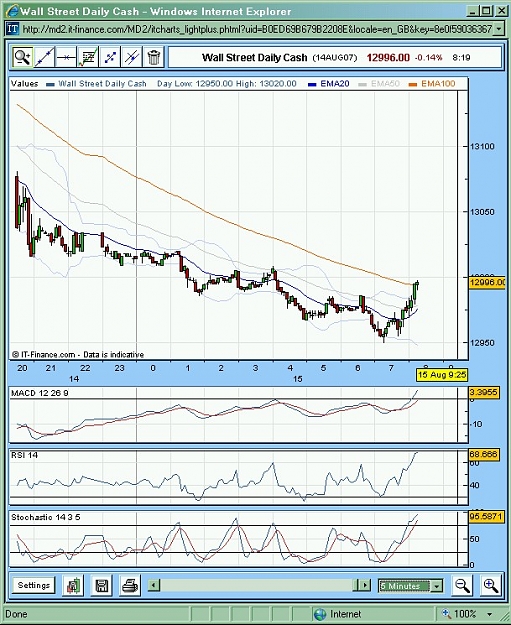This screenshot has width=511, height=625.
Task: Click the 12950 price axis label
Action: pyautogui.click(x=482, y=343)
